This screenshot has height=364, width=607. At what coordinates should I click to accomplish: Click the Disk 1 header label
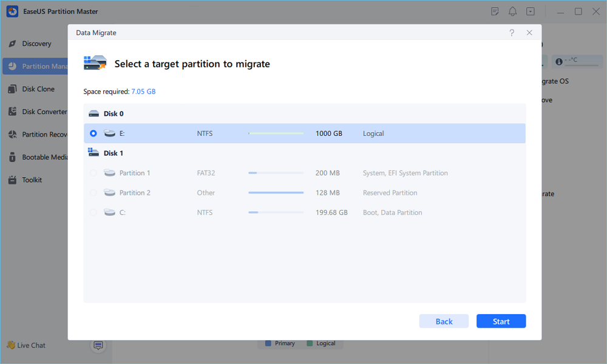(114, 153)
